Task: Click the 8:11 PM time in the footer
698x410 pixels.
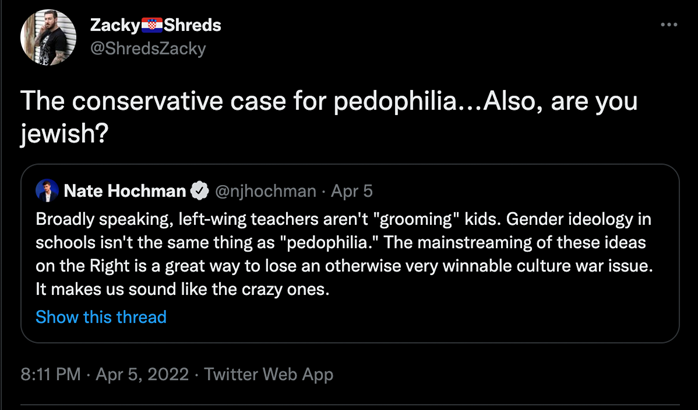Action: pyautogui.click(x=52, y=375)
